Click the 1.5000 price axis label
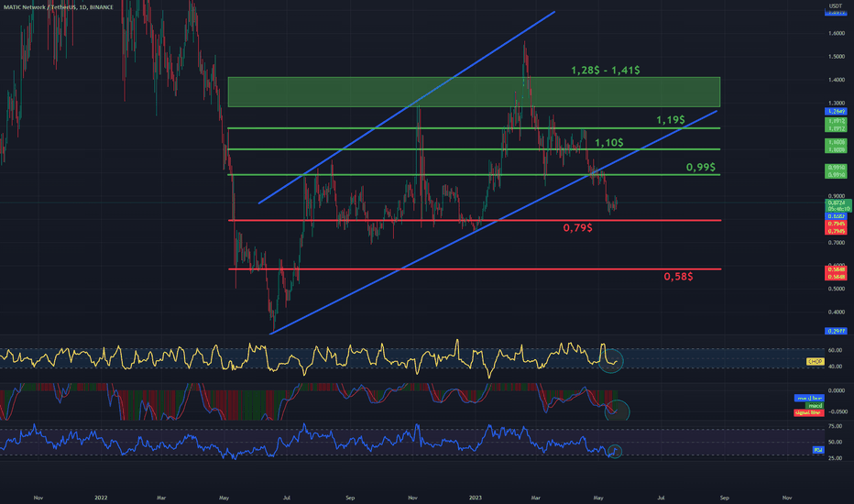The image size is (854, 504). [836, 57]
